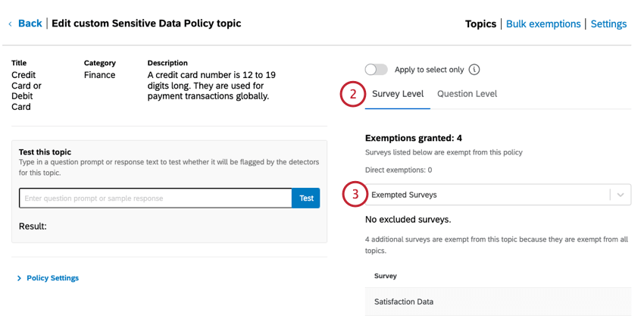Switch to the Question Level tab
This screenshot has height=322, width=644.
[467, 94]
